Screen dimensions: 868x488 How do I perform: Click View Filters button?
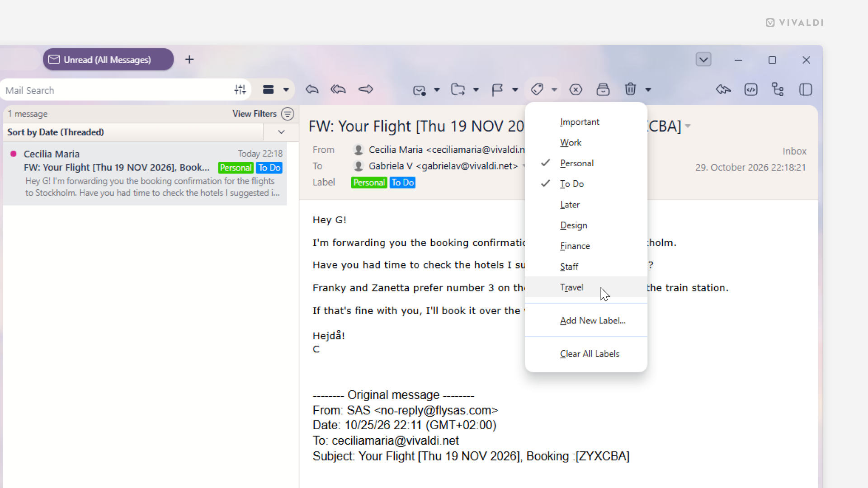point(263,114)
